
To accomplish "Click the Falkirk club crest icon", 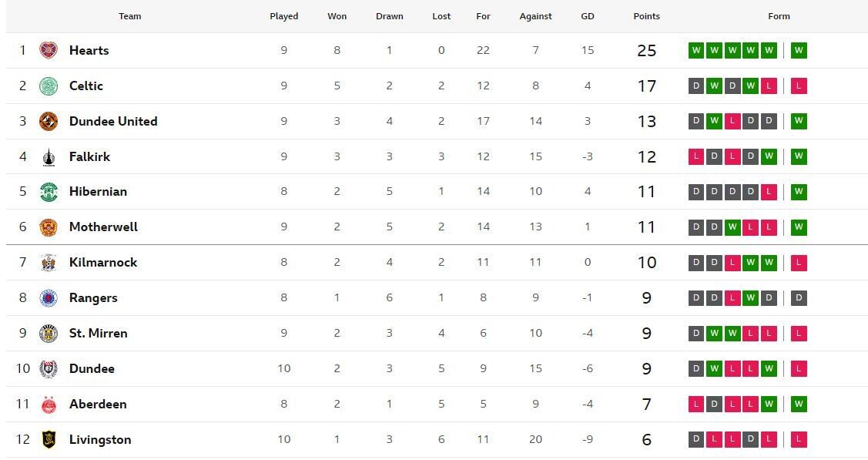I will pos(49,157).
